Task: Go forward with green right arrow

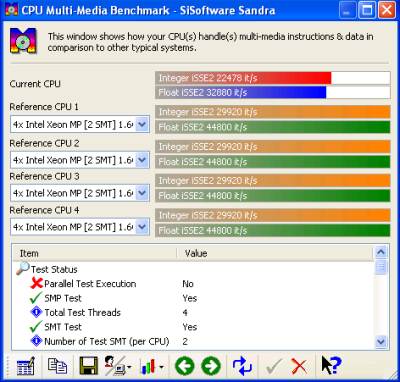Action: coord(211,366)
